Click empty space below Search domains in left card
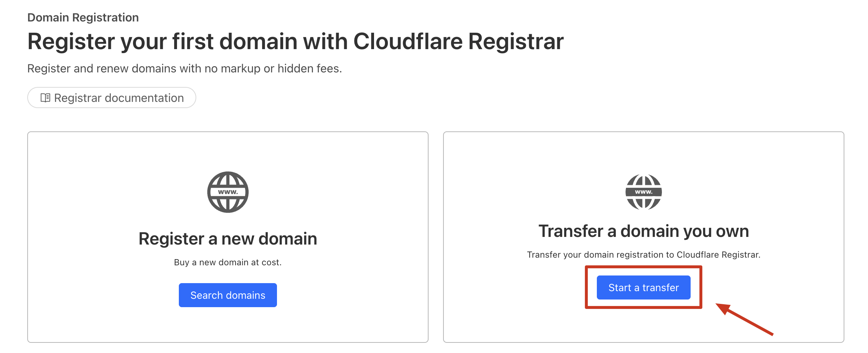 pyautogui.click(x=228, y=326)
